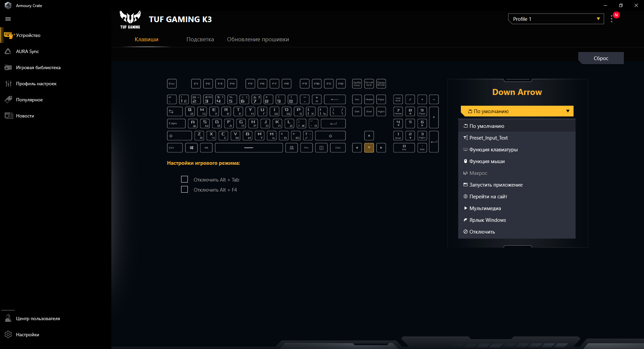The width and height of the screenshot is (644, 349).
Task: Select the Right Arrow key
Action: click(381, 148)
